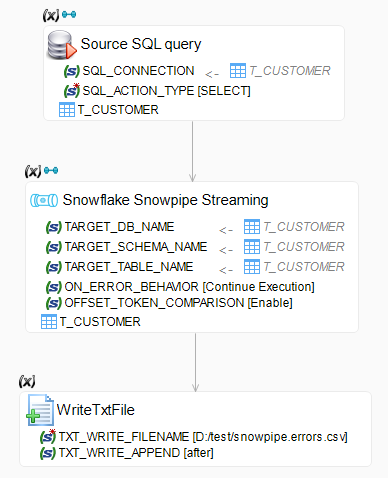Click the T_CUSTOMER table icon beside SQL_CONNECTION

coord(238,71)
